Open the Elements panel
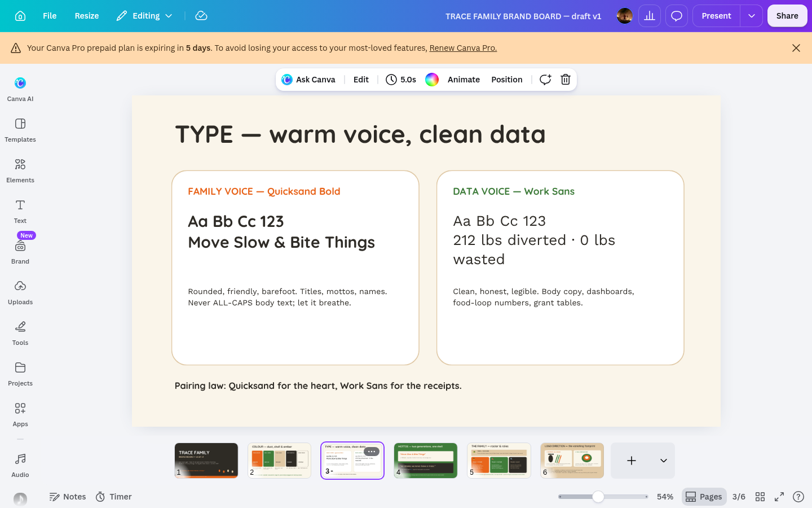The height and width of the screenshot is (508, 812). coord(20,170)
